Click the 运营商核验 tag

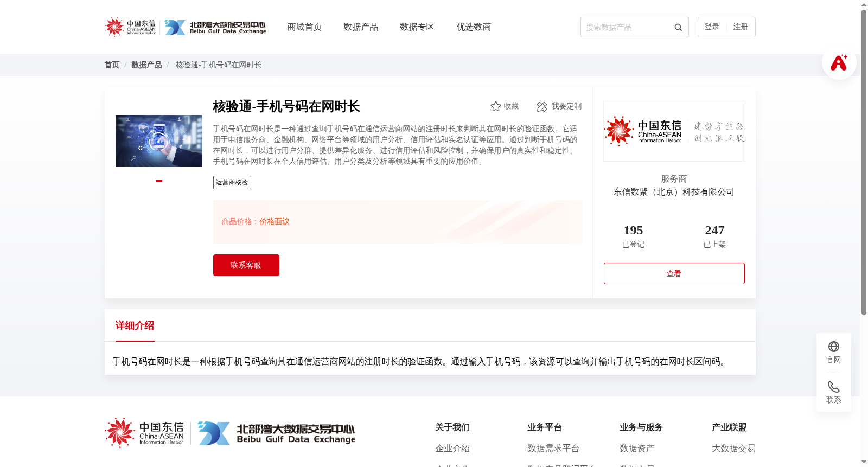tap(232, 183)
